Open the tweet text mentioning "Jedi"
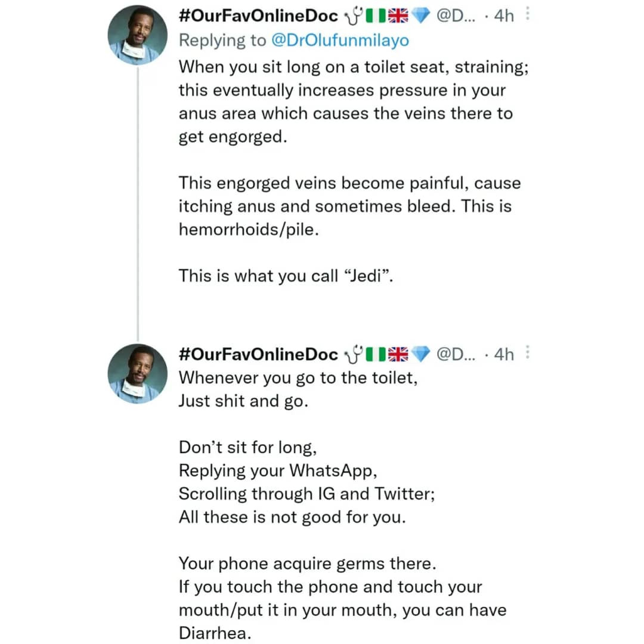The height and width of the screenshot is (644, 644). 286,276
